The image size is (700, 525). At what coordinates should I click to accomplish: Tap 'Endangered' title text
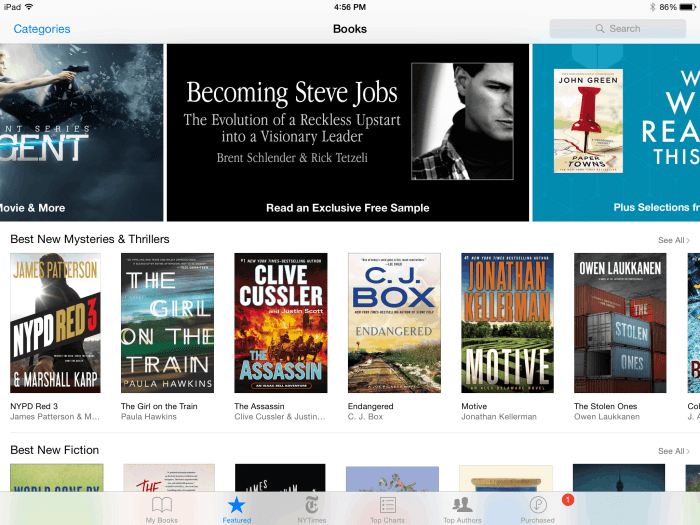371,406
